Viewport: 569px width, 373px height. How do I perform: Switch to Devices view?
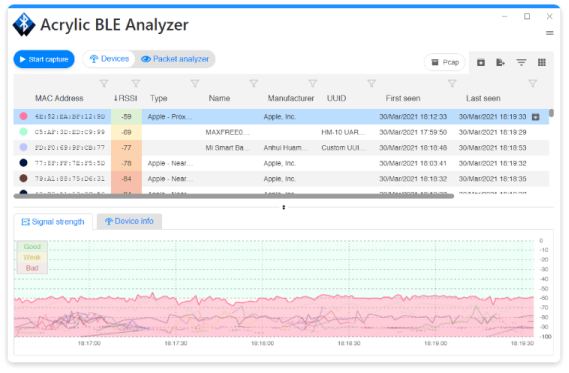(x=109, y=59)
